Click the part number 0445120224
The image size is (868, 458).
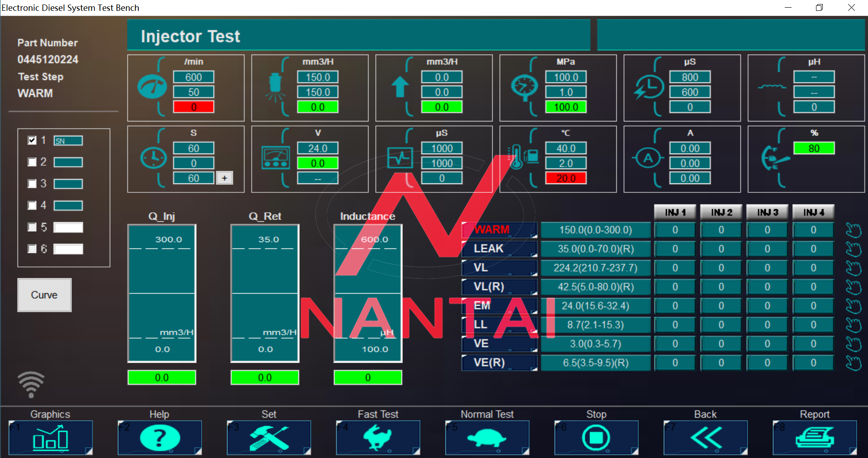coord(48,60)
